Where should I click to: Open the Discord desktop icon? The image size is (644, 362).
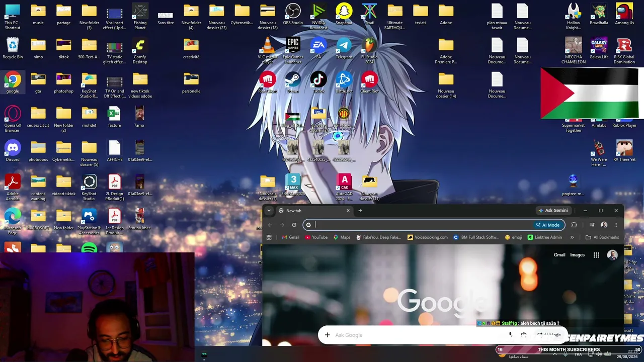[13, 151]
